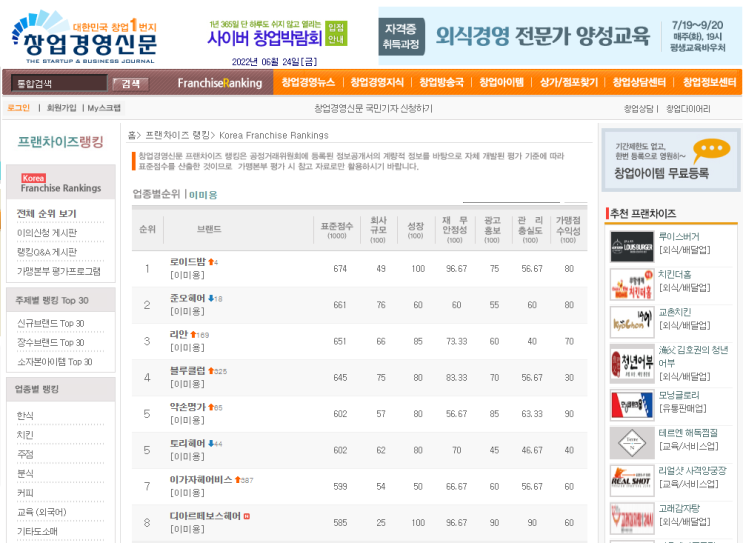The height and width of the screenshot is (543, 743).
Task: Open 창업경영신문 국민기자 신청하기 link
Action: tap(373, 109)
